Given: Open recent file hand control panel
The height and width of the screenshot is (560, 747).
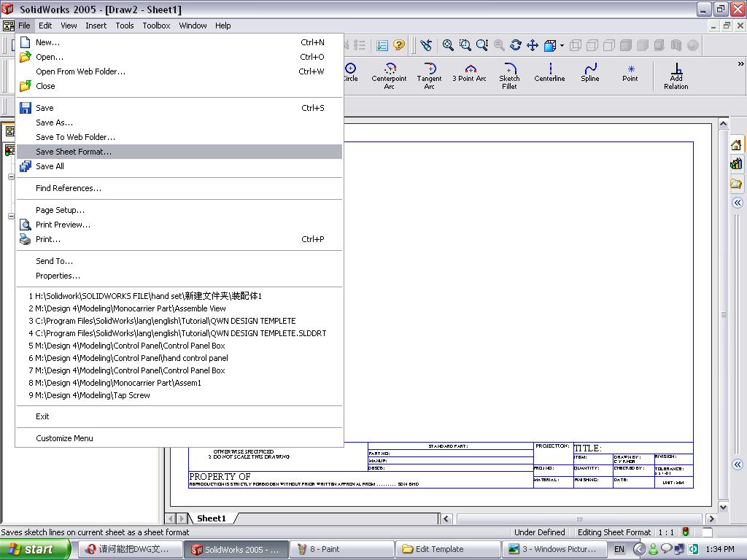Looking at the screenshot, I should (179, 358).
